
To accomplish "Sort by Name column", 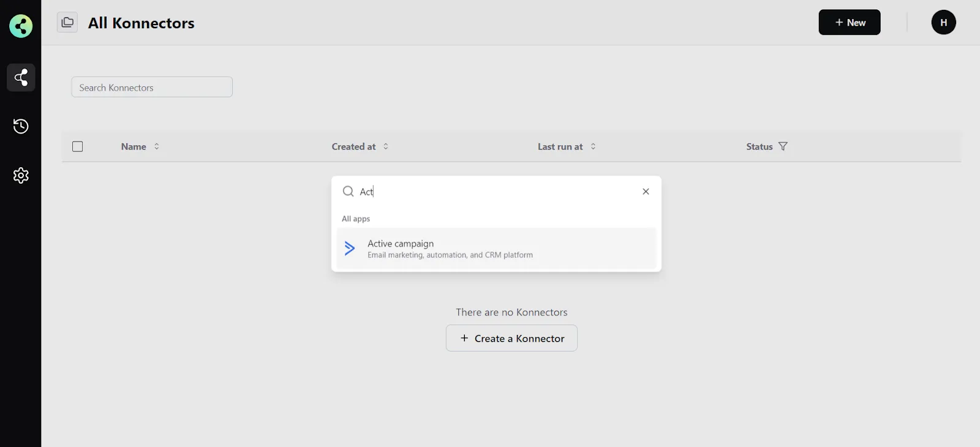I will [x=157, y=146].
